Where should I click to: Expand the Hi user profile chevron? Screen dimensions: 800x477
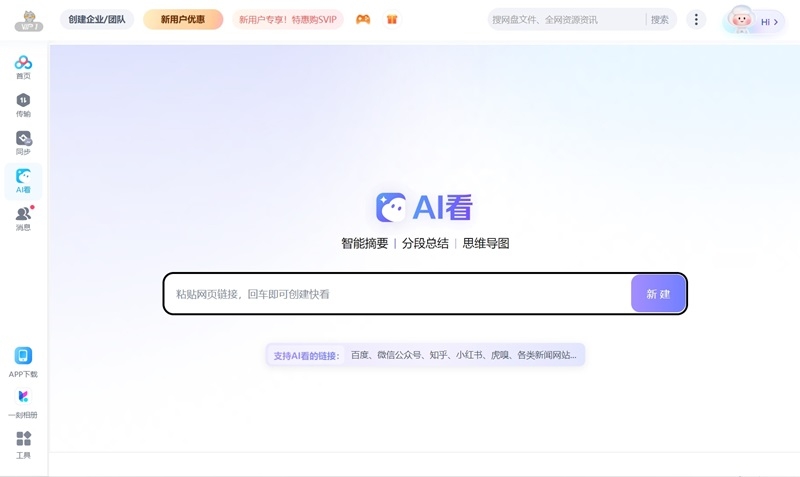click(x=776, y=22)
